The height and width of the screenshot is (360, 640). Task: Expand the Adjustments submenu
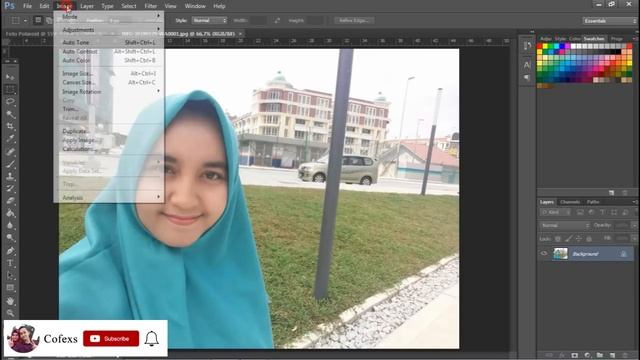(110, 30)
